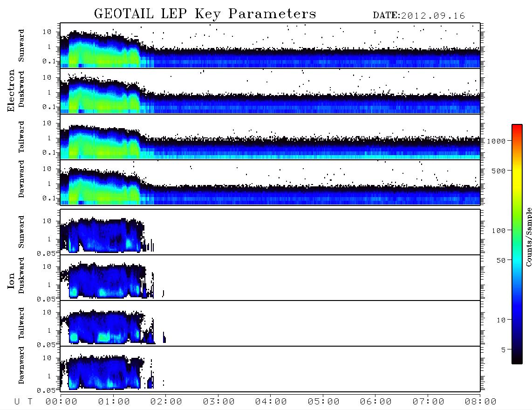Click the Ion group axis label
The height and width of the screenshot is (410, 532).
pos(11,280)
